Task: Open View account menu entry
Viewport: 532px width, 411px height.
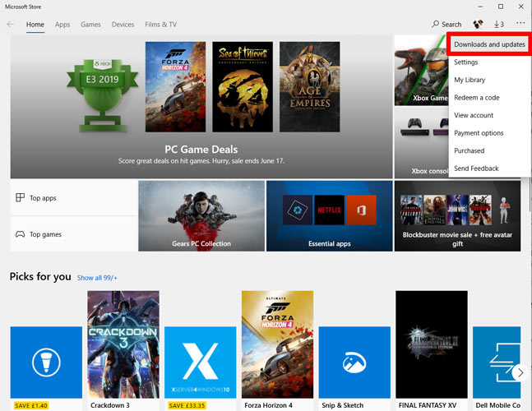Action: (489, 115)
